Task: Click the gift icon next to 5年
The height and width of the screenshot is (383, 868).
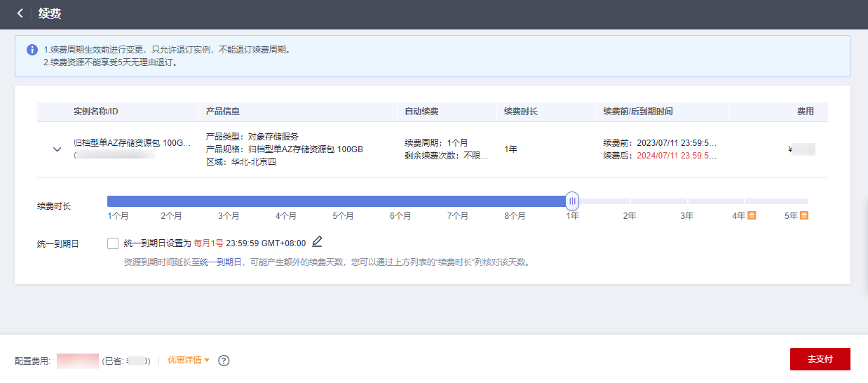Action: pyautogui.click(x=804, y=215)
